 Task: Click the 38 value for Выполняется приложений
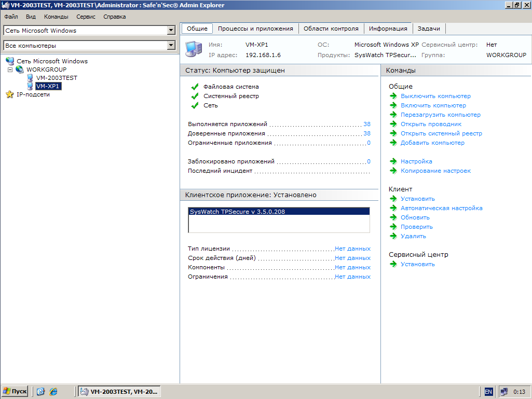click(x=367, y=124)
